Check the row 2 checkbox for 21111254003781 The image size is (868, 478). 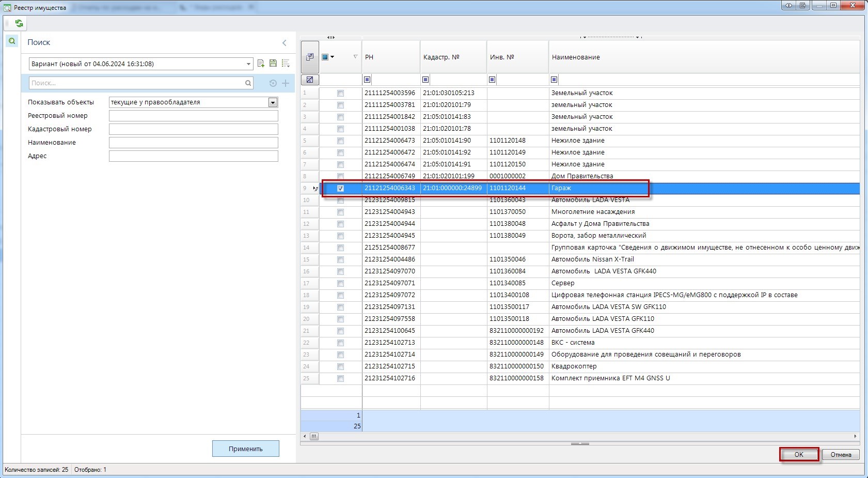(x=340, y=105)
